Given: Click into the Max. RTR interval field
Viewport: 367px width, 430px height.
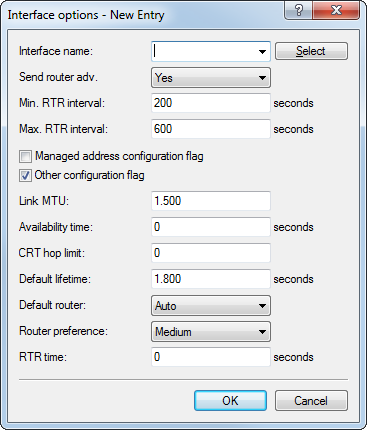Looking at the screenshot, I should [x=211, y=129].
